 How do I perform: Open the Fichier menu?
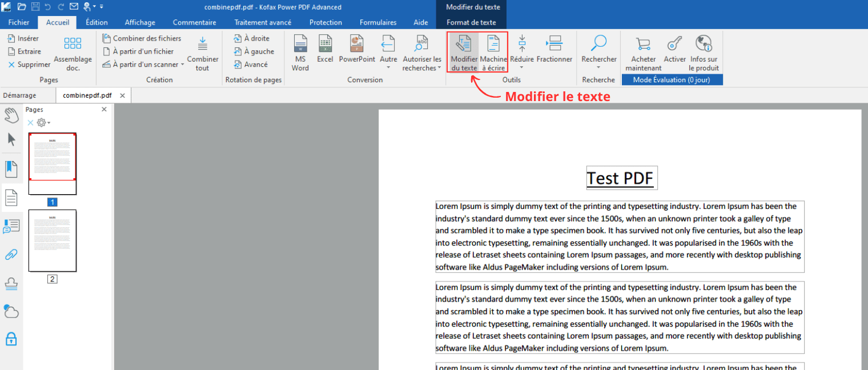[19, 22]
